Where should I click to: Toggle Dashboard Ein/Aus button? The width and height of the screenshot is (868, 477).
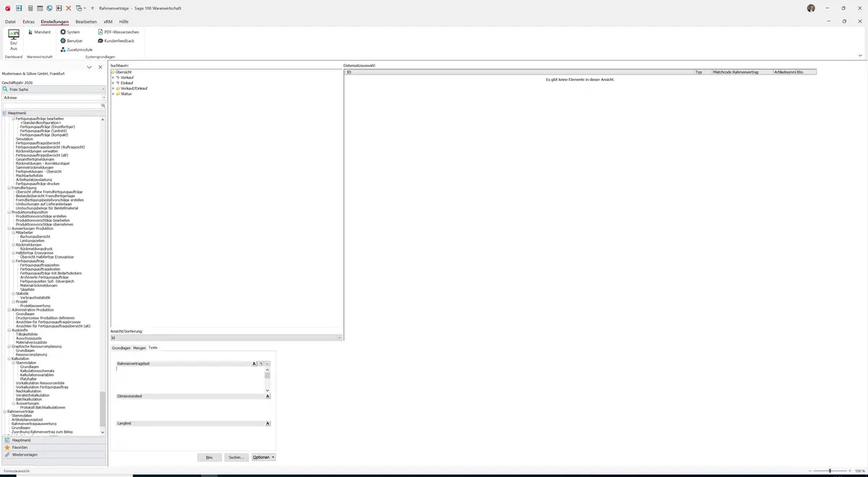point(13,39)
